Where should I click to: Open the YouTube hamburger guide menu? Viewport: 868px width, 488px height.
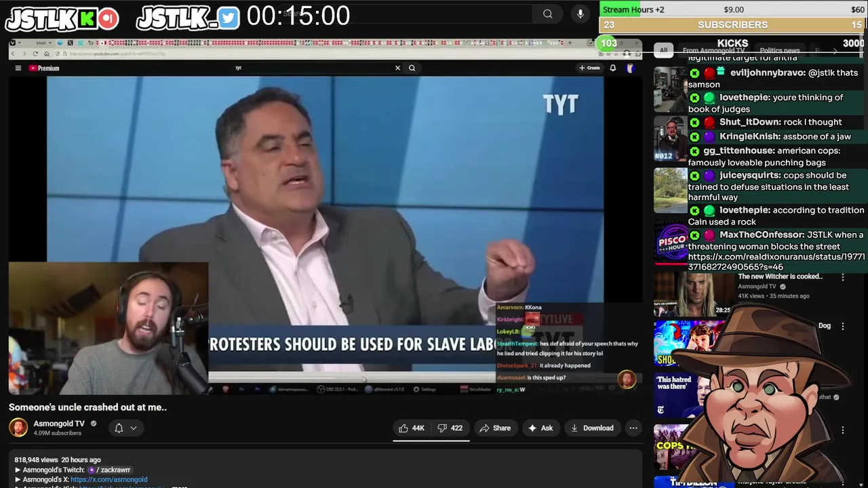[18, 68]
